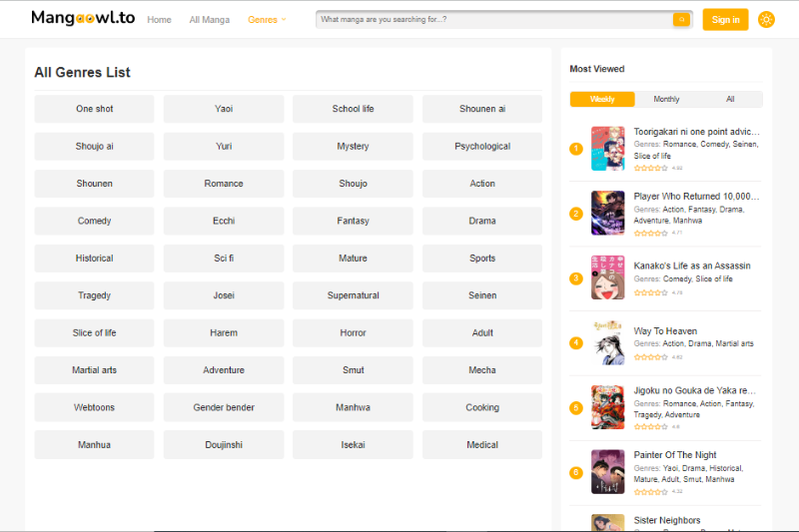Screen dimensions: 799x532
Task: Pick the Martial arts genre tile
Action: pyautogui.click(x=94, y=370)
